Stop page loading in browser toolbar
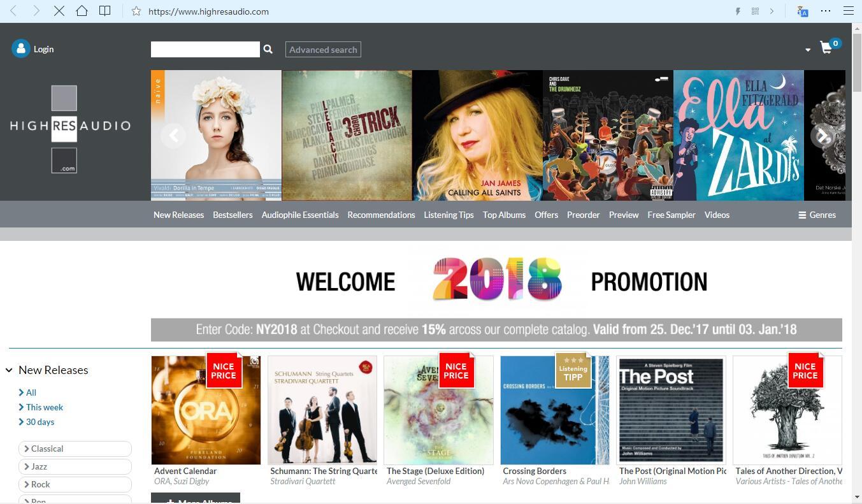The width and height of the screenshot is (862, 504). click(x=59, y=11)
